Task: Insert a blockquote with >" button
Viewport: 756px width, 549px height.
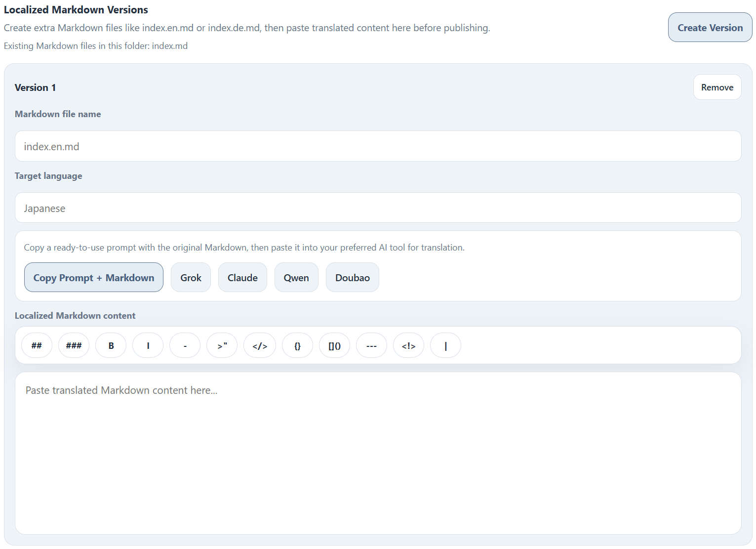Action: (222, 345)
